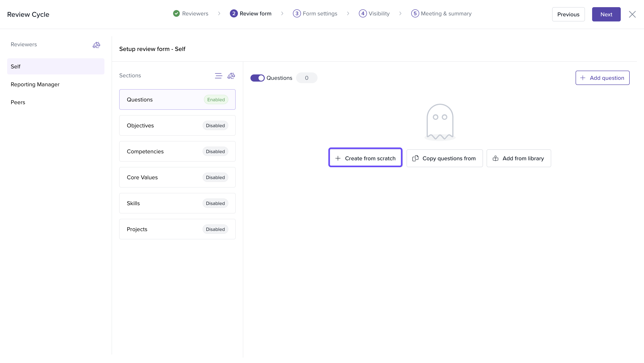Select the Core Values section card
Viewport: 644px width, 363px height.
pyautogui.click(x=177, y=177)
